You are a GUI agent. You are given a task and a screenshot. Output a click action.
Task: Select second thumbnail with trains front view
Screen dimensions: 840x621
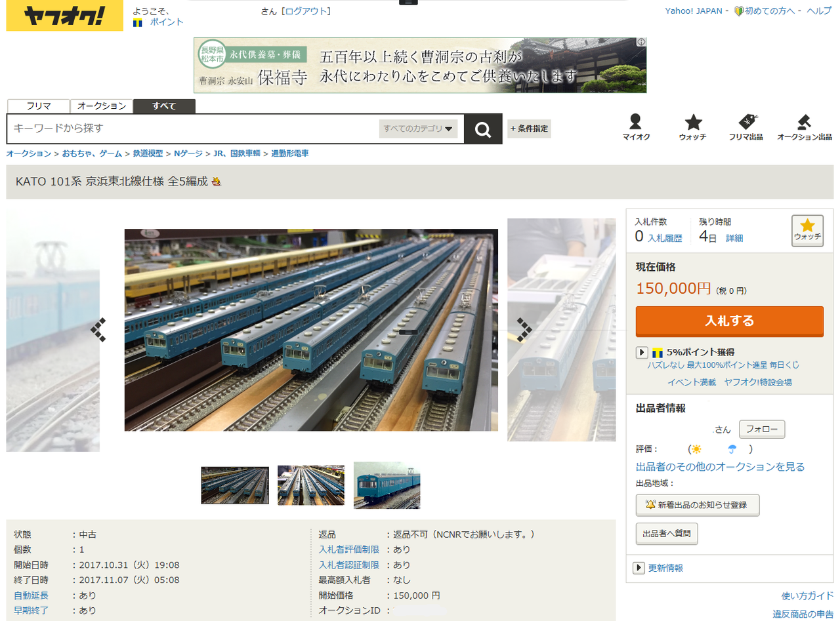click(x=311, y=485)
